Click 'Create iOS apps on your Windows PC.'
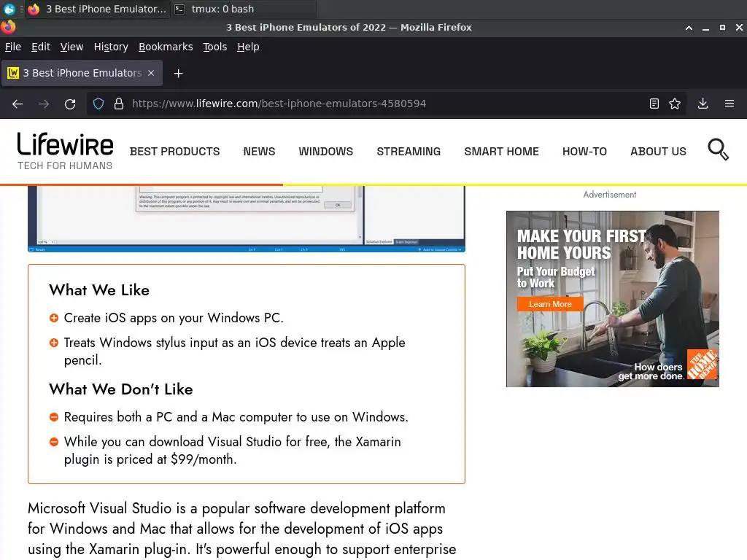Viewport: 747px width, 560px height. 174,318
